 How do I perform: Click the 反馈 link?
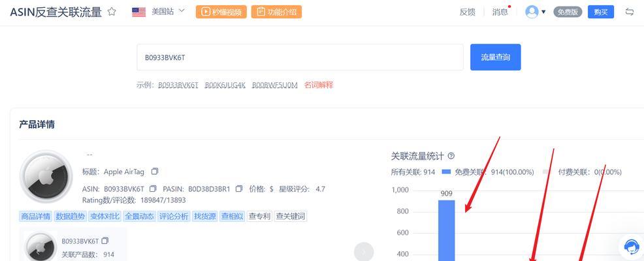coord(468,12)
